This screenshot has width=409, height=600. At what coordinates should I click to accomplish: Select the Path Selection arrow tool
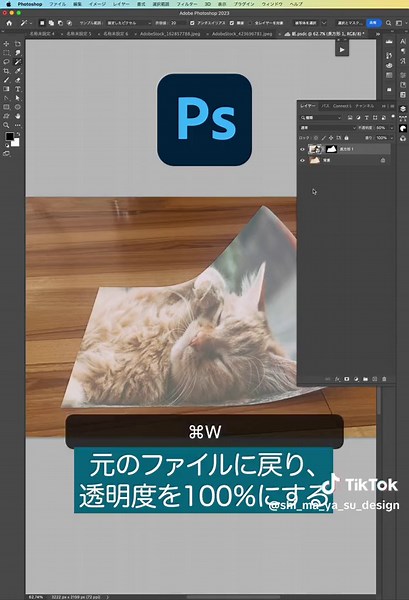18,98
